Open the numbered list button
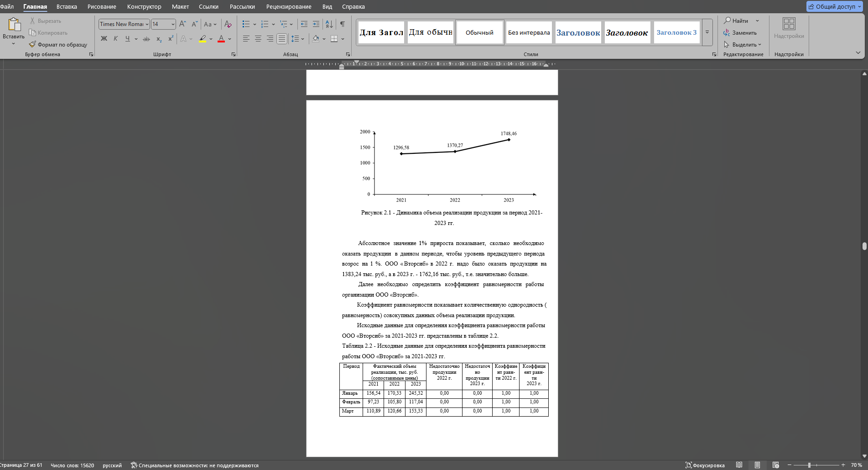The width and height of the screenshot is (868, 470). [265, 24]
